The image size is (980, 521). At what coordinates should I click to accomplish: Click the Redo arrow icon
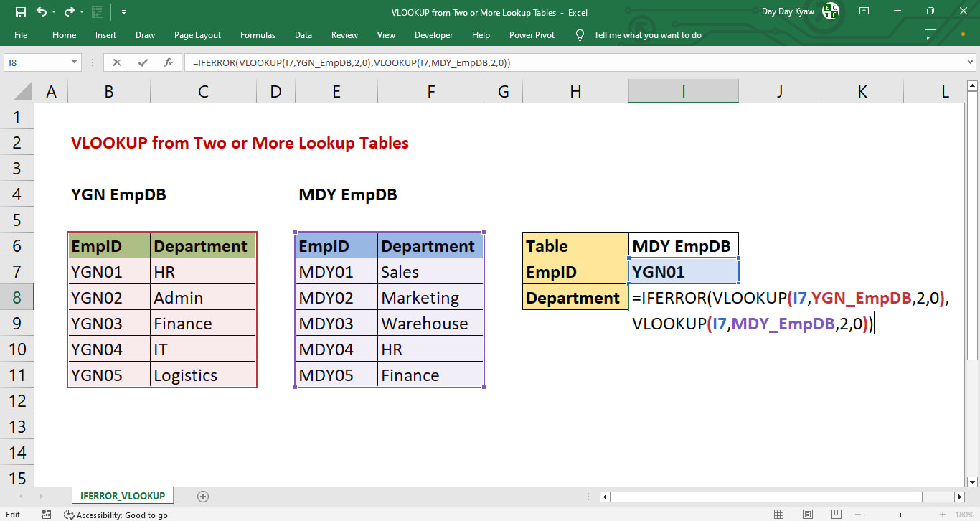(70, 11)
